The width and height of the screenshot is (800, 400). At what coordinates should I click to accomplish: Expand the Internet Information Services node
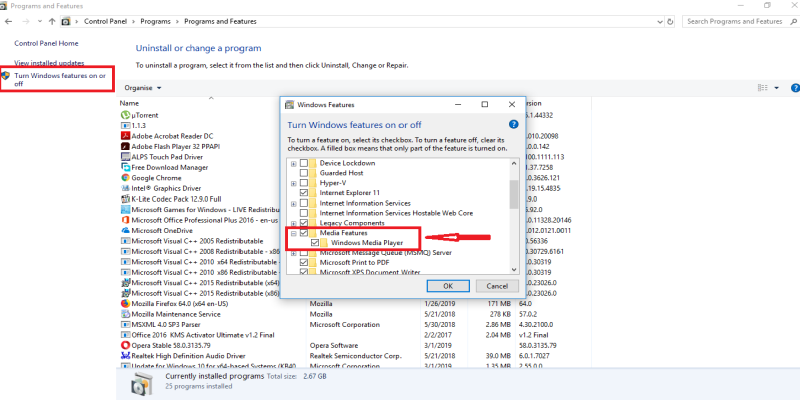(x=293, y=203)
